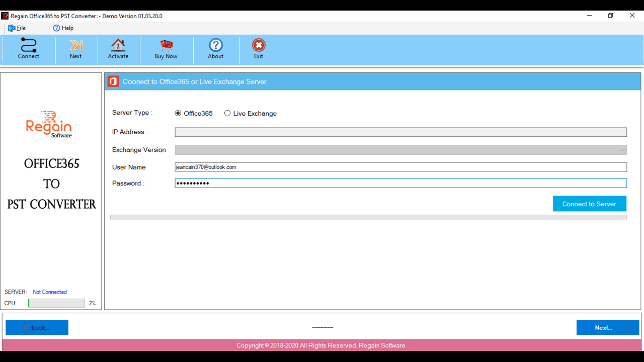Click the User Name email field
This screenshot has height=362, width=644.
(x=401, y=167)
